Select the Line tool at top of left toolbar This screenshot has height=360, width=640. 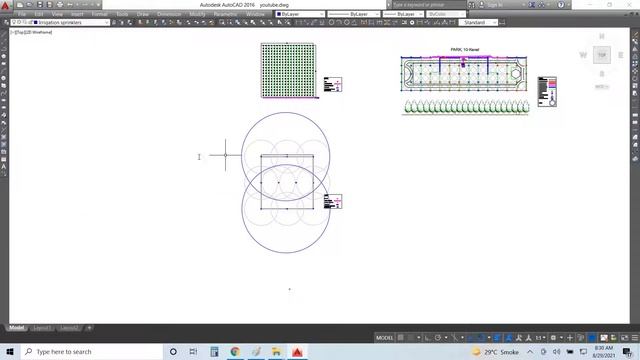coord(4,34)
